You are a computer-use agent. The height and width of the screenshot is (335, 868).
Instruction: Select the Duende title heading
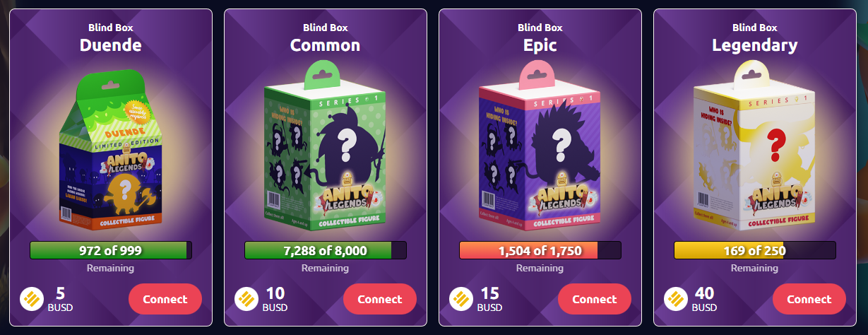click(111, 45)
